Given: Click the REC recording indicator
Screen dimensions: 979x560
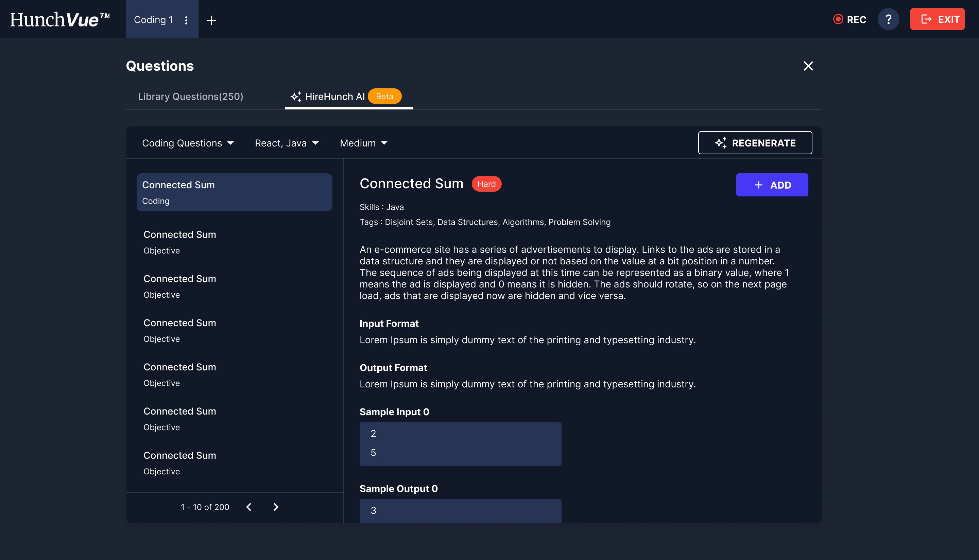Looking at the screenshot, I should click(849, 19).
